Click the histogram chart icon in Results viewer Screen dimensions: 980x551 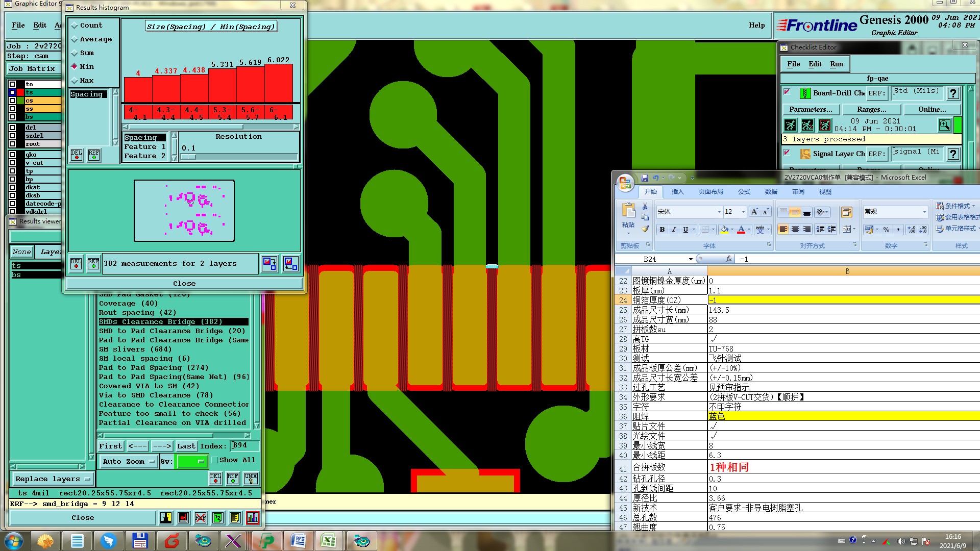coord(253,518)
